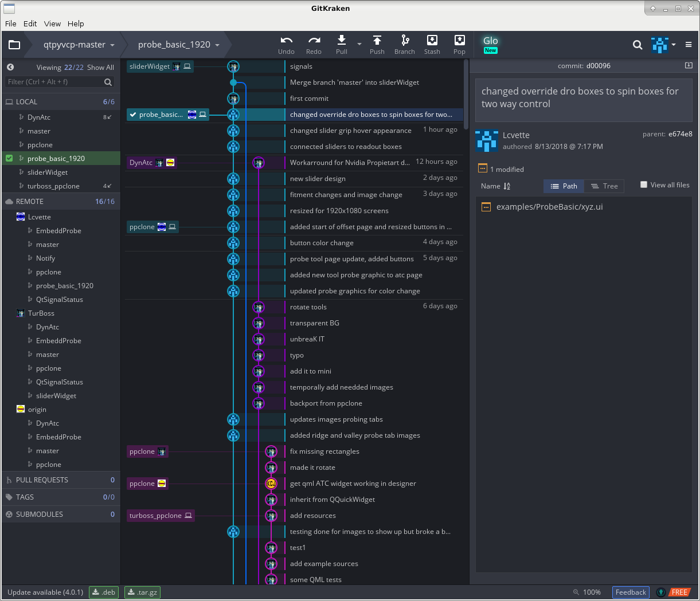Click the xyz.ui modified file icon
Image resolution: width=700 pixels, height=601 pixels.
[x=486, y=207]
